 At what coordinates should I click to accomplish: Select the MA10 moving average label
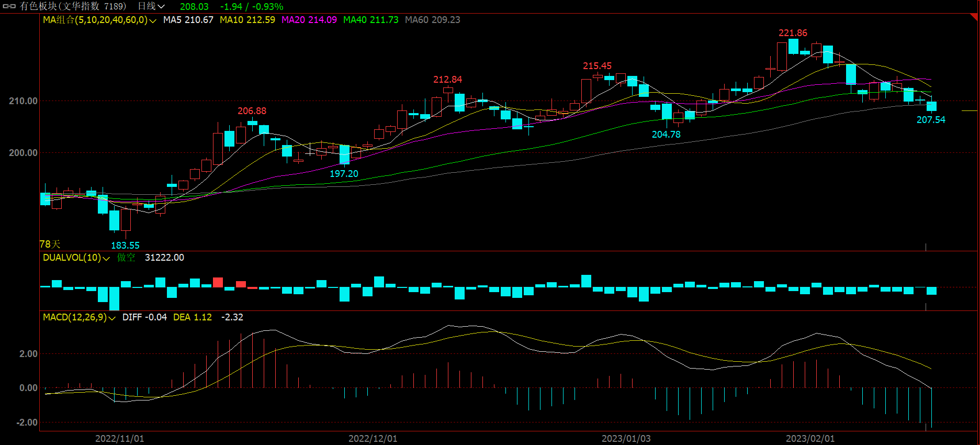click(247, 20)
